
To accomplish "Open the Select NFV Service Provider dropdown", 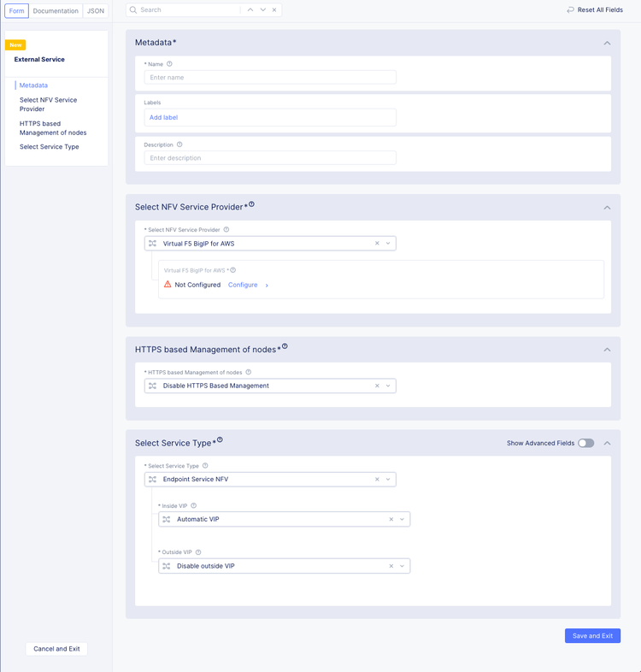I will [x=388, y=244].
